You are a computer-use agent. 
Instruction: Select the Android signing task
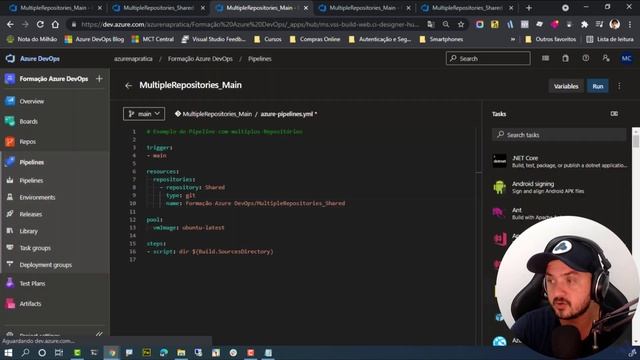560,187
